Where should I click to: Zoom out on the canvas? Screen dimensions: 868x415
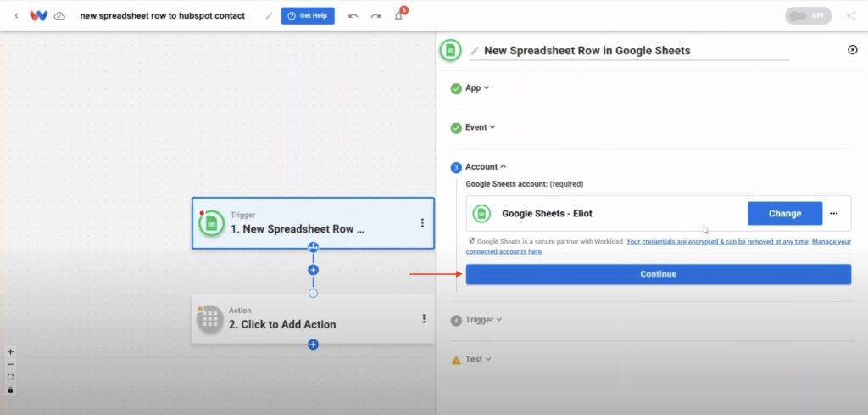pos(10,365)
